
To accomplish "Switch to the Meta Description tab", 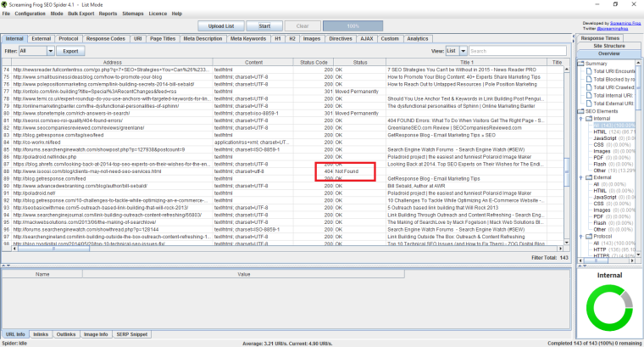I will [203, 39].
